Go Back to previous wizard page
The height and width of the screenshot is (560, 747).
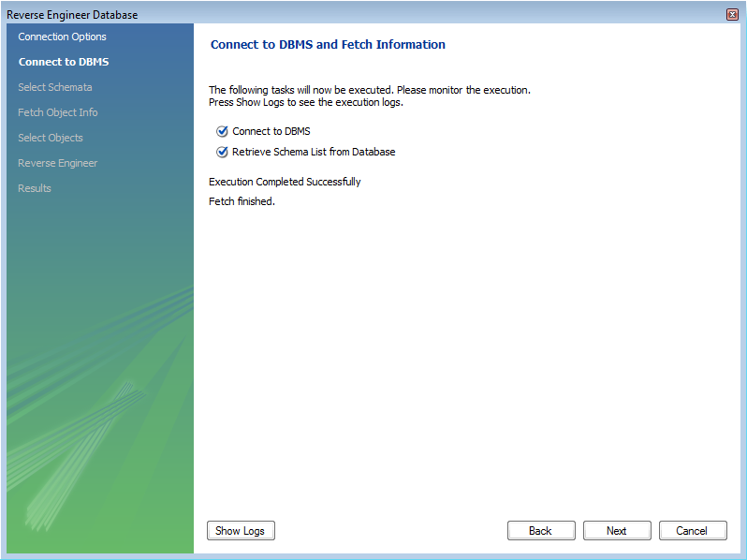point(541,530)
